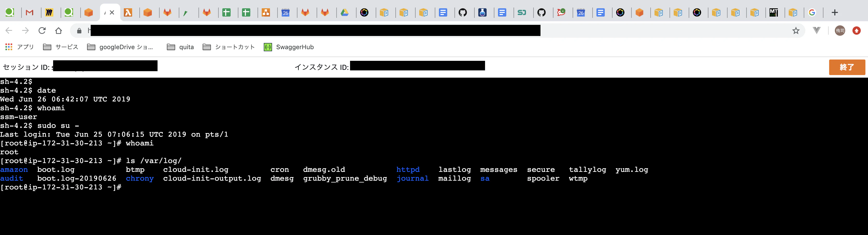
Task: Terminate the session with 終了 button
Action: (847, 67)
